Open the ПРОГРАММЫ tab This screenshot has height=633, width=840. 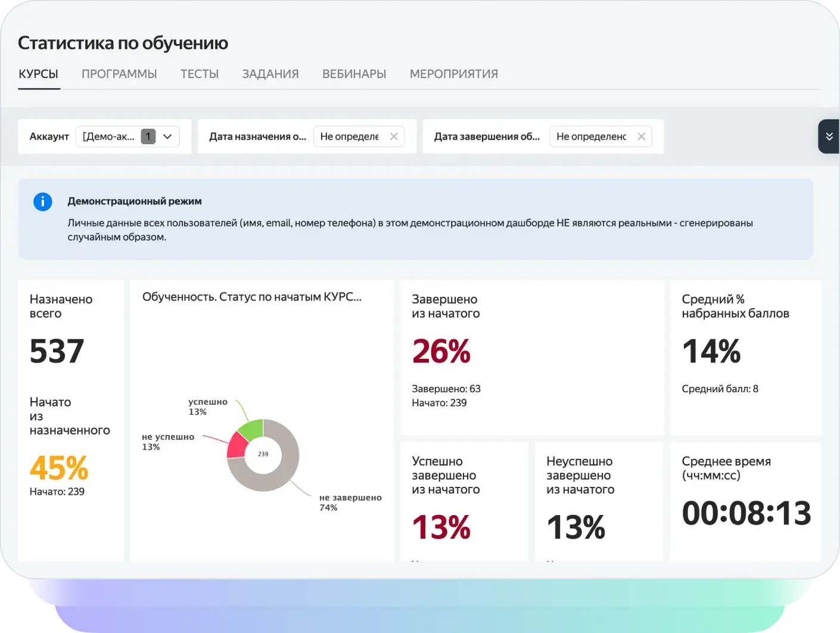click(119, 74)
